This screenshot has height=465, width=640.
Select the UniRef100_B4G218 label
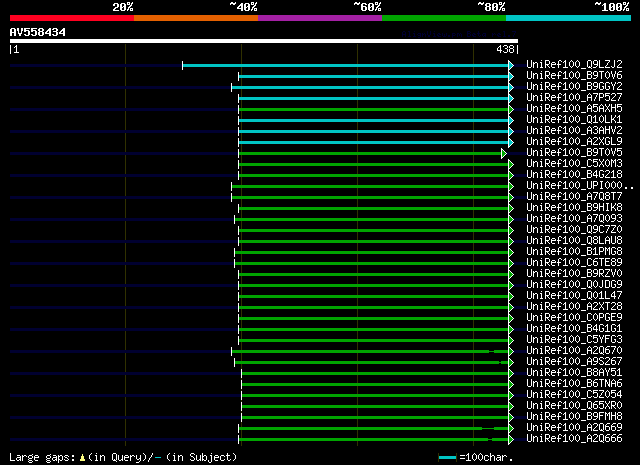tap(574, 174)
